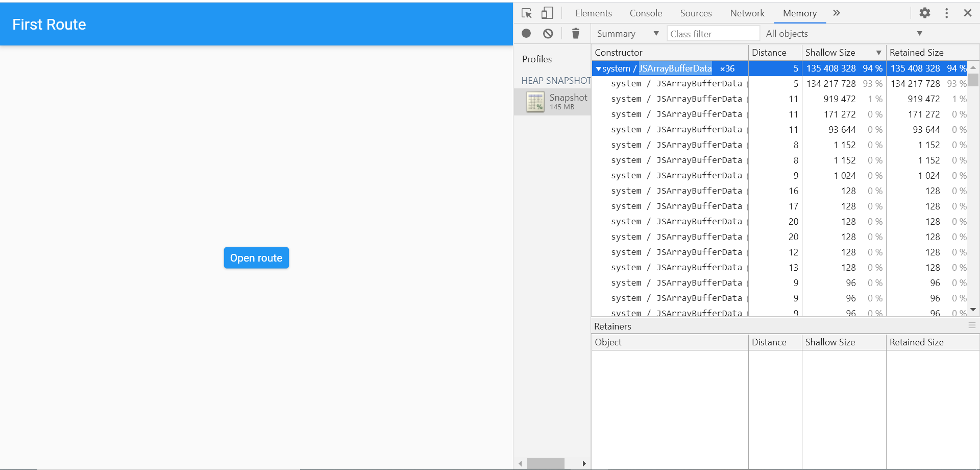Toggle the device toolbar
Image resolution: width=980 pixels, height=470 pixels.
[x=547, y=13]
